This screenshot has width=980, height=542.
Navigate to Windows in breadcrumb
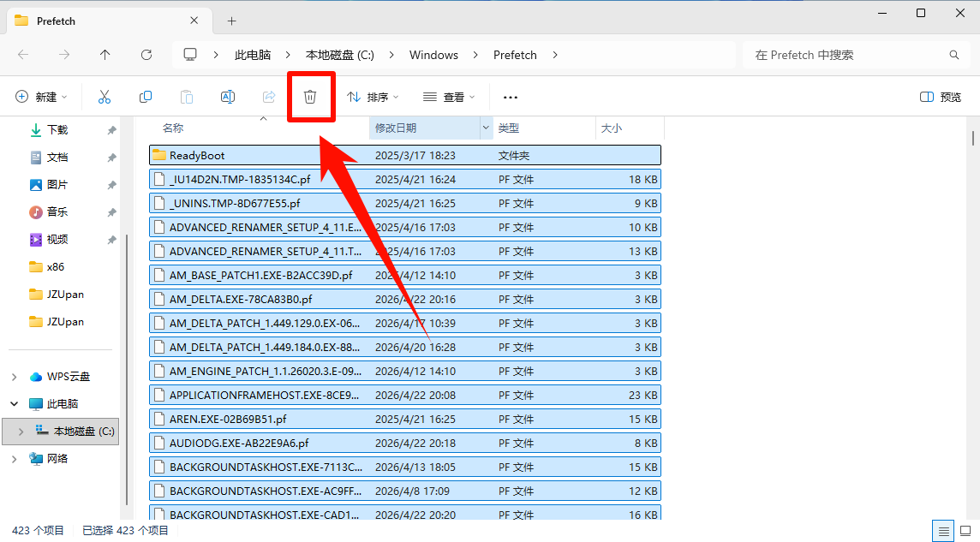point(433,55)
